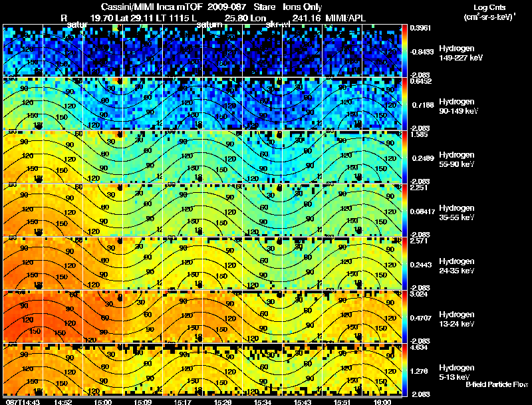
Task: Click the 'Hydrogen 13-24 keV' label
Action: 457,319
